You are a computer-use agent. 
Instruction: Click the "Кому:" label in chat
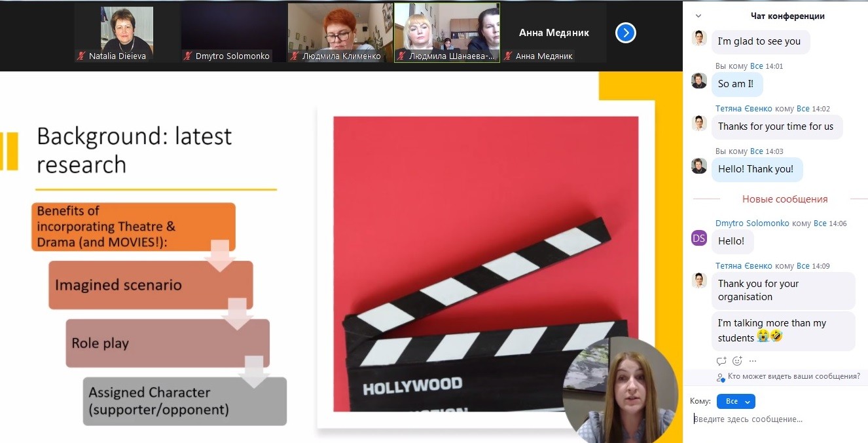coord(700,401)
